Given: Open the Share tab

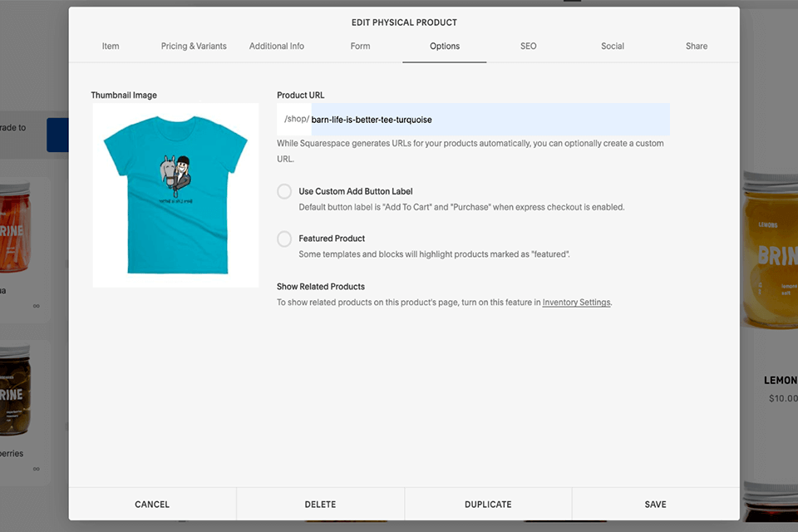Looking at the screenshot, I should point(697,47).
